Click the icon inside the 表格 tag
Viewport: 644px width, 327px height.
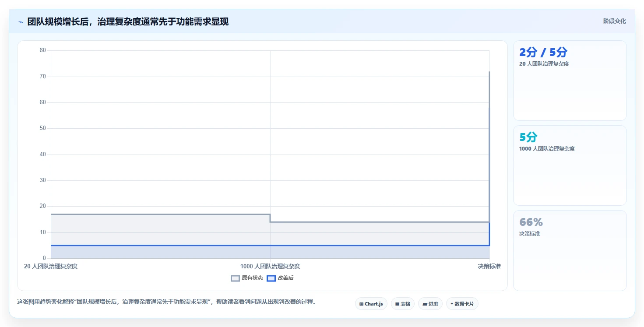397,304
